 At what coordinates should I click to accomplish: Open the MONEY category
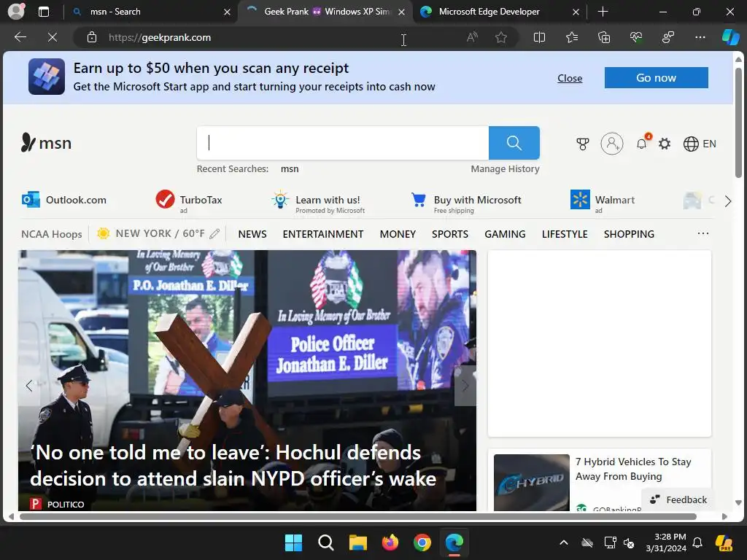coord(398,234)
